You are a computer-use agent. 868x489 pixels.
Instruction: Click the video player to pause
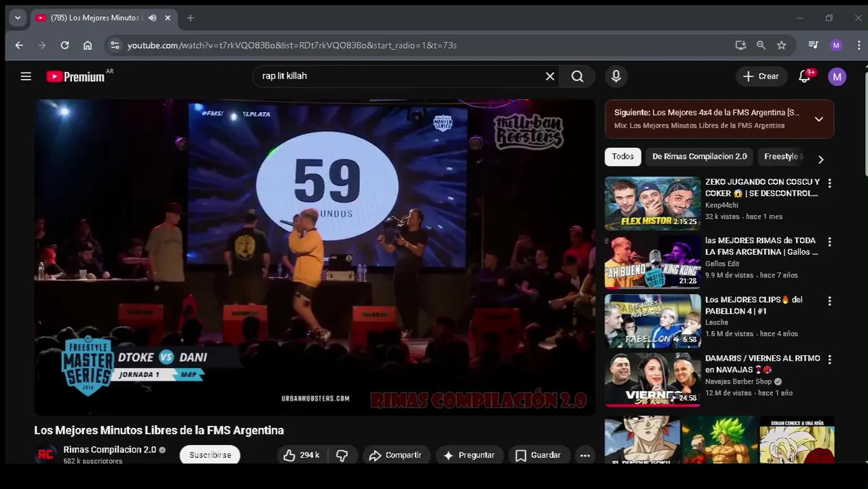pos(314,257)
